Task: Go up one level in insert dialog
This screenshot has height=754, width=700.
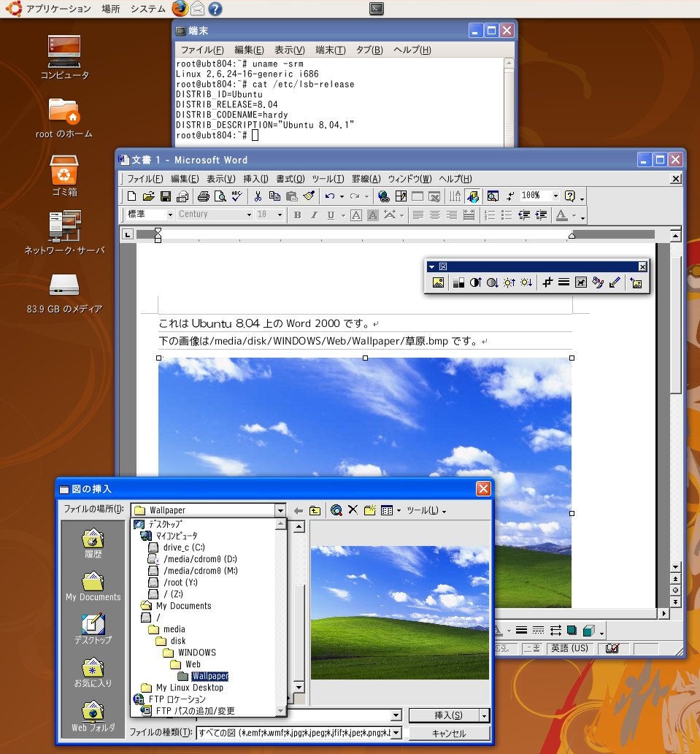Action: [315, 510]
